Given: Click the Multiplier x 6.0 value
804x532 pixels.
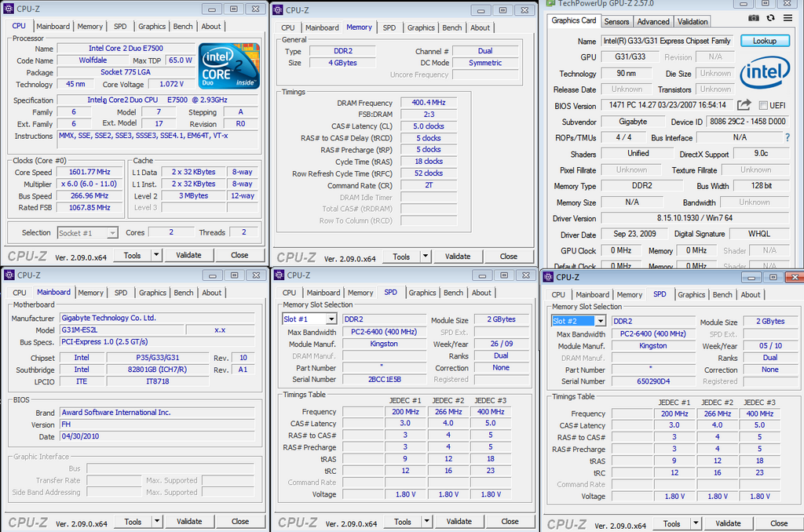Looking at the screenshot, I should pos(90,184).
